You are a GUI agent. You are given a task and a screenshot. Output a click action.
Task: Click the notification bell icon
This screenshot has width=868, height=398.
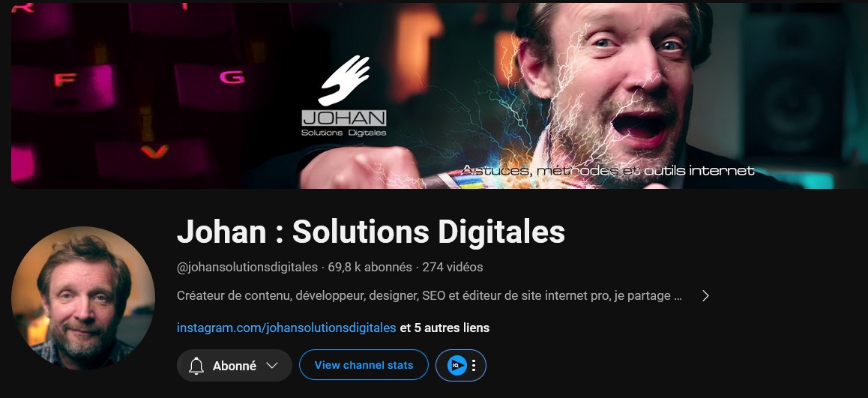point(196,366)
